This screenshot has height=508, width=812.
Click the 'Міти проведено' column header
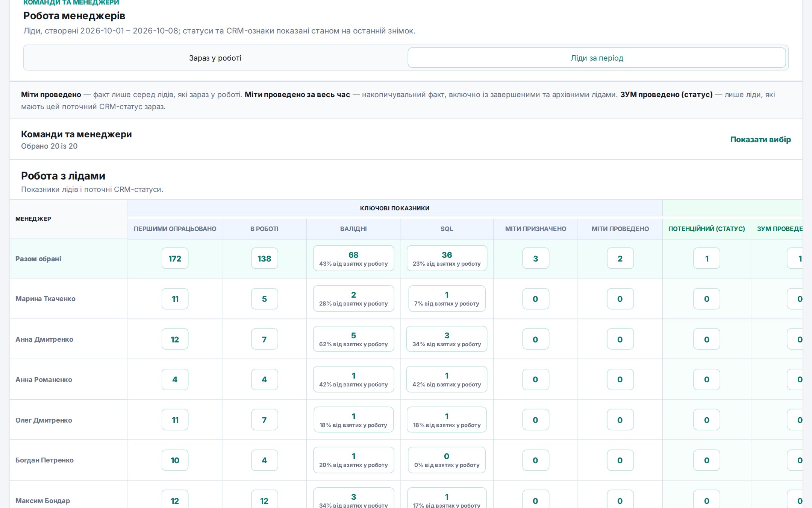(x=620, y=229)
